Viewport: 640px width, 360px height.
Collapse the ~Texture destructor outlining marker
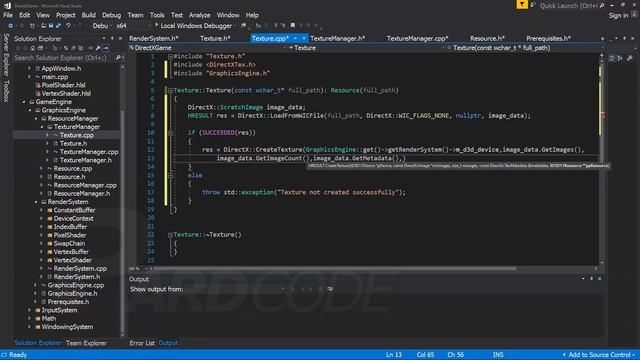click(x=170, y=235)
